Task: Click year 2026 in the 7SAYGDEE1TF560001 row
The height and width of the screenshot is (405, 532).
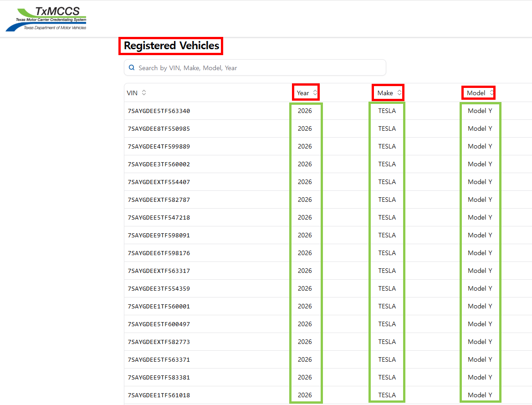Action: pyautogui.click(x=305, y=306)
